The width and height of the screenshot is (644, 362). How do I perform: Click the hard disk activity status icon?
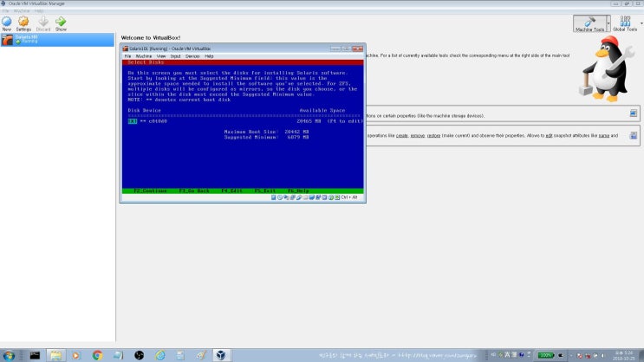tap(274, 197)
